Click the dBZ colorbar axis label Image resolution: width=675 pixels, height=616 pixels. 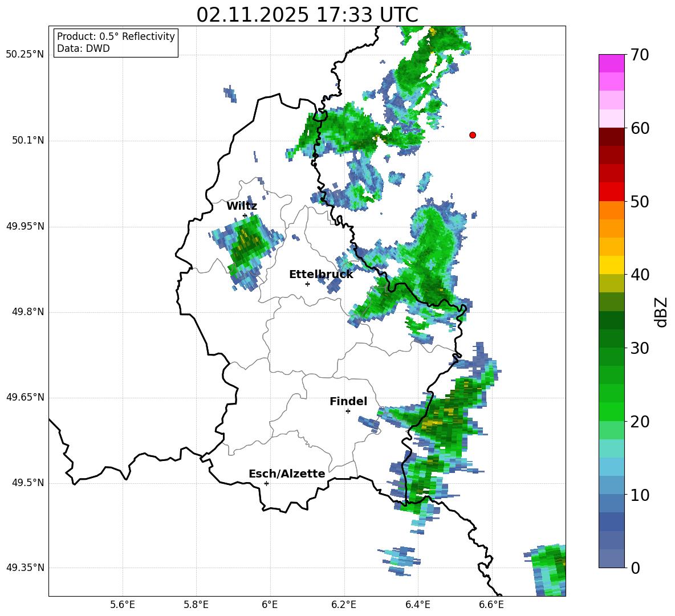pos(662,312)
